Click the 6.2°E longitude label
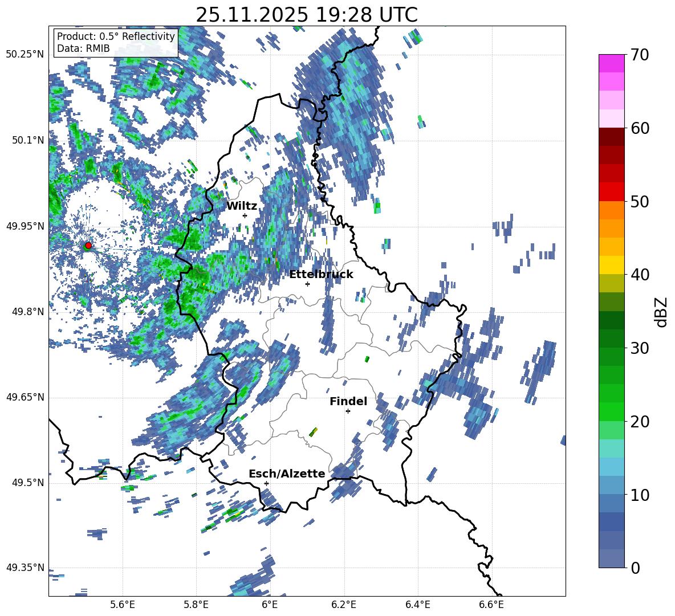 tap(344, 605)
